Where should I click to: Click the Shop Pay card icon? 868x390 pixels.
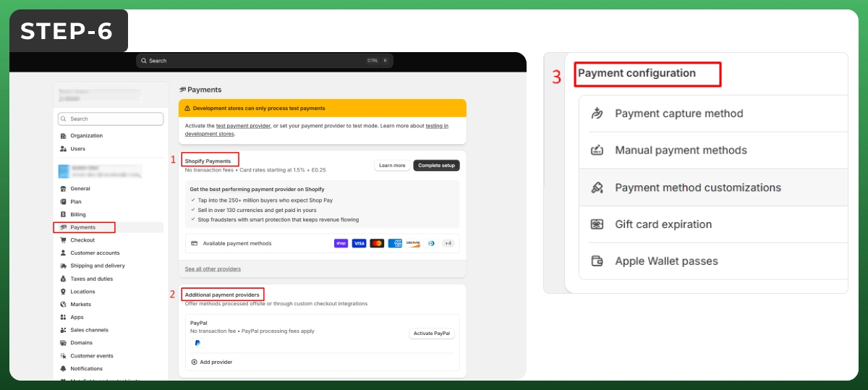pos(341,244)
